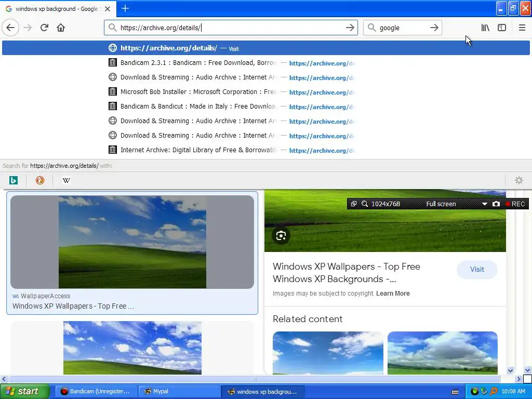The image size is (532, 399).
Task: Open the hamburger application menu
Action: tap(522, 28)
